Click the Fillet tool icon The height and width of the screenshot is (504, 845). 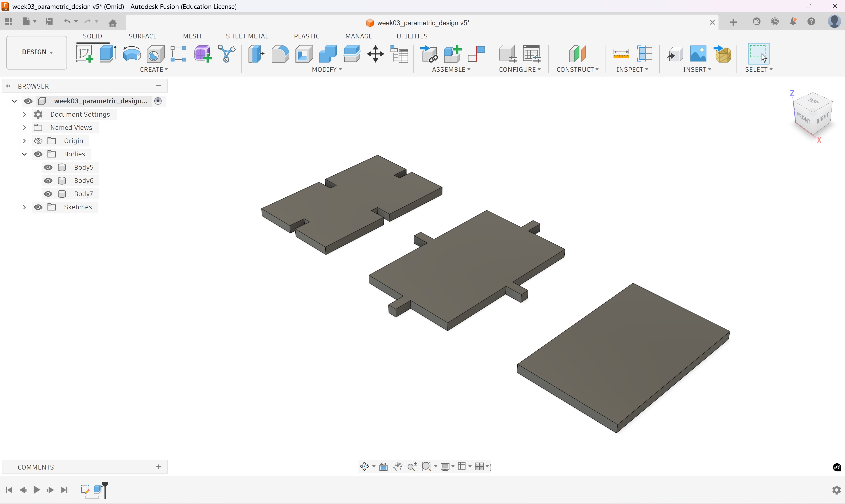[x=280, y=54]
